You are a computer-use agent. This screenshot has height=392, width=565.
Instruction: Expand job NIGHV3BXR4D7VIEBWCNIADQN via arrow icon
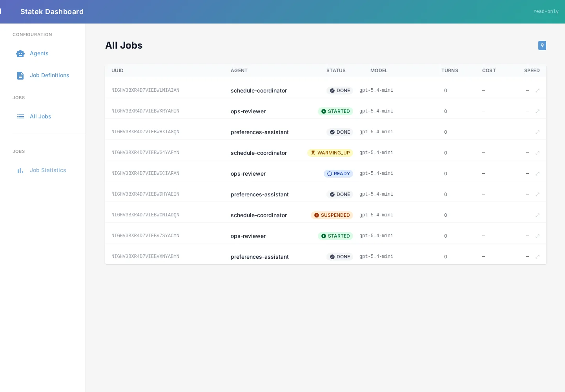pyautogui.click(x=538, y=215)
